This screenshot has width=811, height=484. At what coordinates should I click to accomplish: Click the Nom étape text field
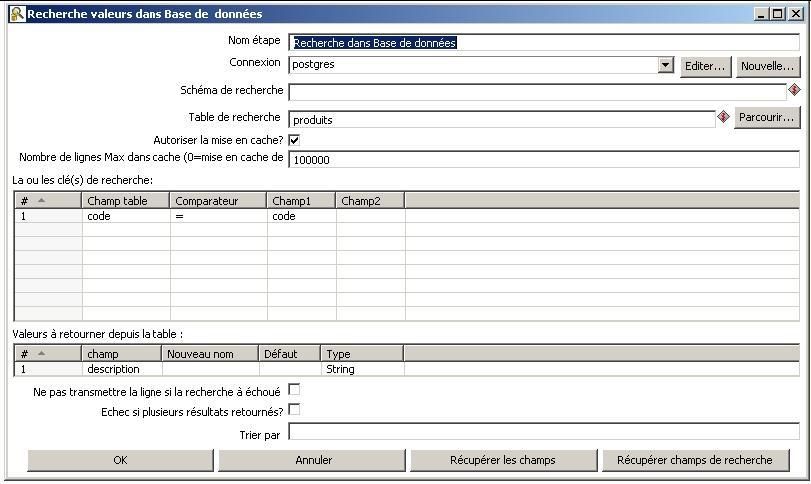click(x=543, y=43)
